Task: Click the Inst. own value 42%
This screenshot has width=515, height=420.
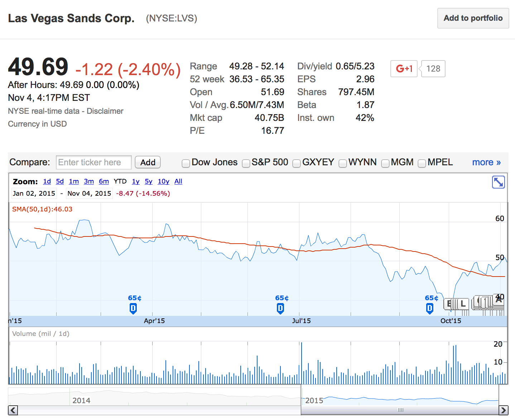Action: (365, 118)
